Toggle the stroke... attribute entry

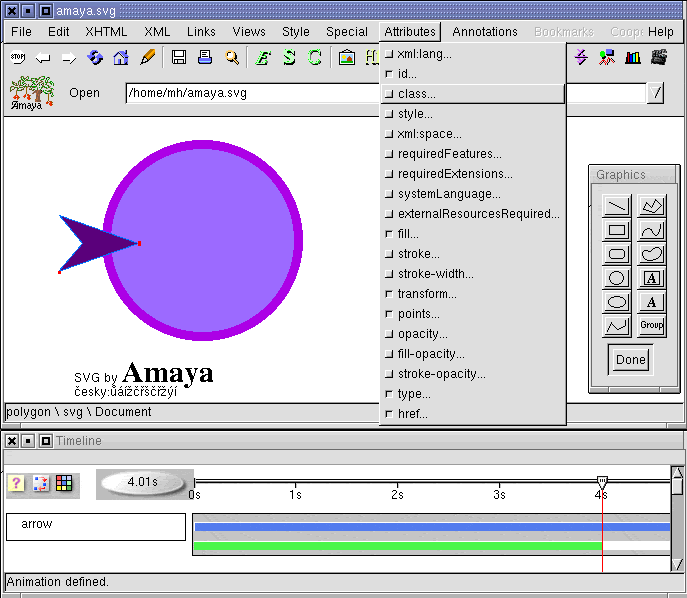click(473, 254)
